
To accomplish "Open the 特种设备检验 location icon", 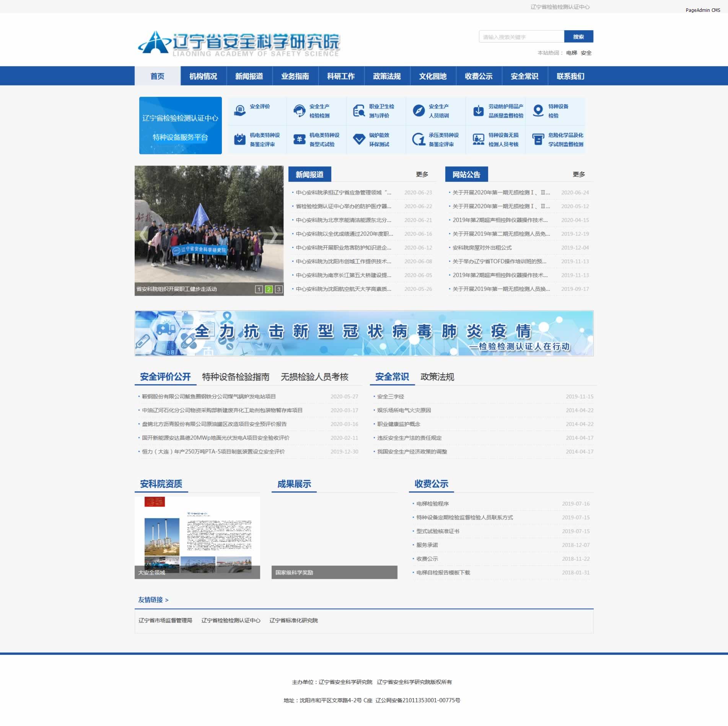I will coord(538,111).
